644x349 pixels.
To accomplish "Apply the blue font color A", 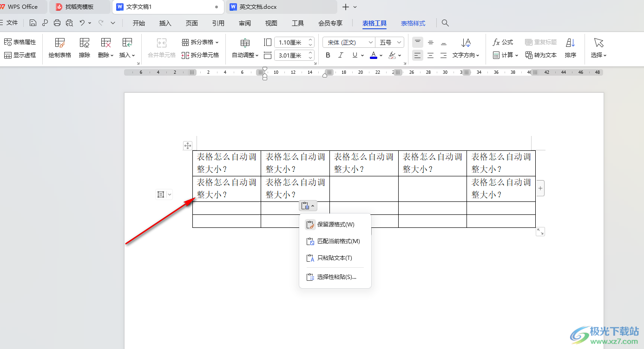I will (x=373, y=55).
